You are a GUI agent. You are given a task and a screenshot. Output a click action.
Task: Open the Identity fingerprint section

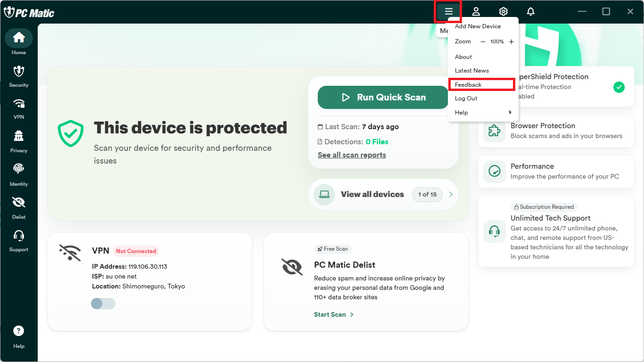click(19, 174)
